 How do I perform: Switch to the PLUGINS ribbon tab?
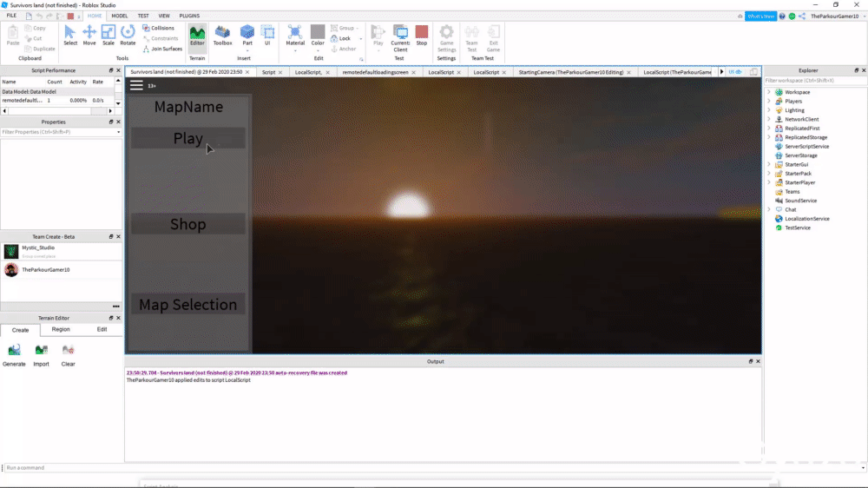tap(189, 16)
